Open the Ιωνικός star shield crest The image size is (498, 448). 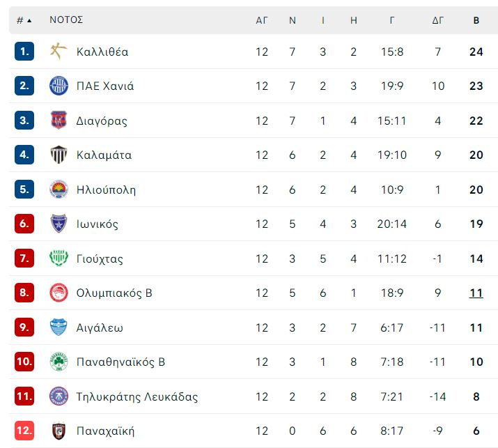pyautogui.click(x=59, y=224)
